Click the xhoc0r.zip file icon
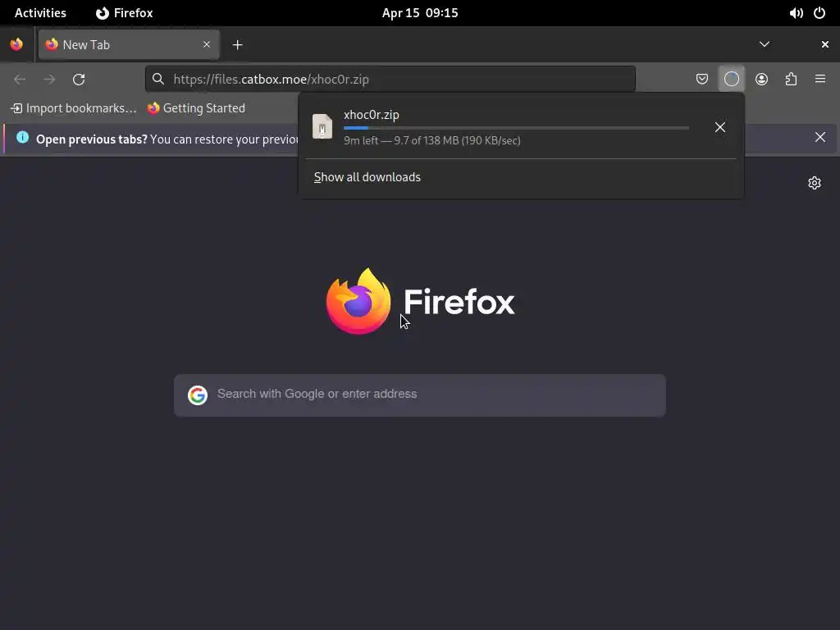The image size is (840, 630). click(x=322, y=127)
